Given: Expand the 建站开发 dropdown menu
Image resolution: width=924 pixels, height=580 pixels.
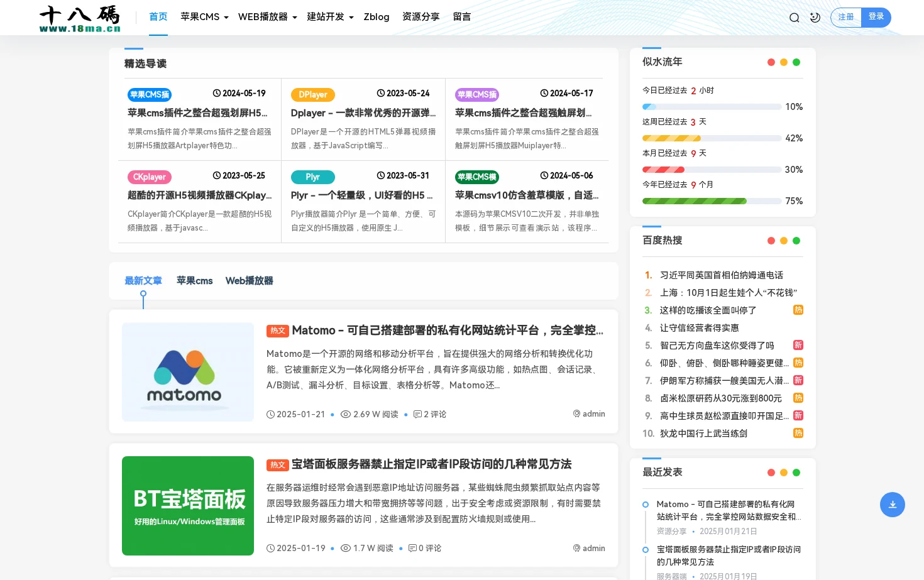Looking at the screenshot, I should [330, 17].
